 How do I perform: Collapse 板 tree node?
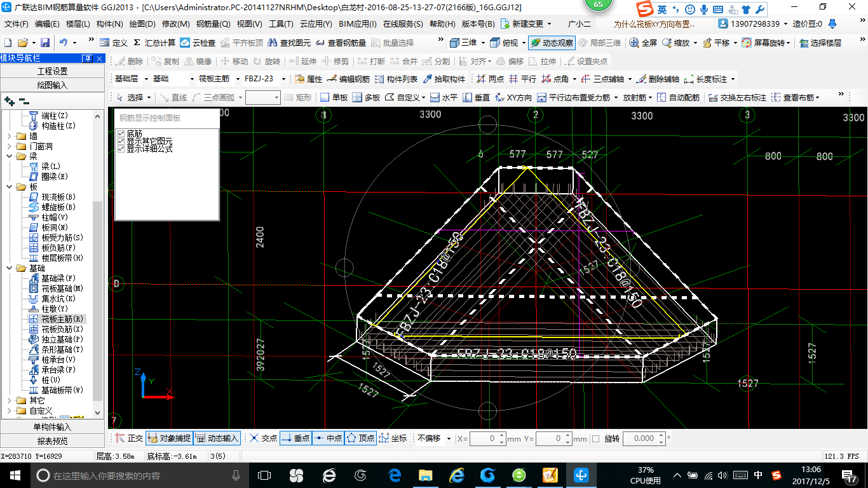[9, 187]
